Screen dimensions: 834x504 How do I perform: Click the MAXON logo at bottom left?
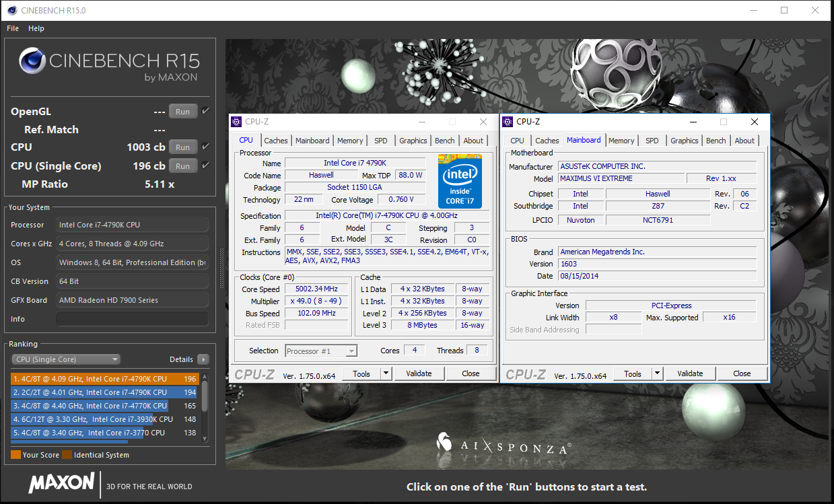[x=61, y=482]
